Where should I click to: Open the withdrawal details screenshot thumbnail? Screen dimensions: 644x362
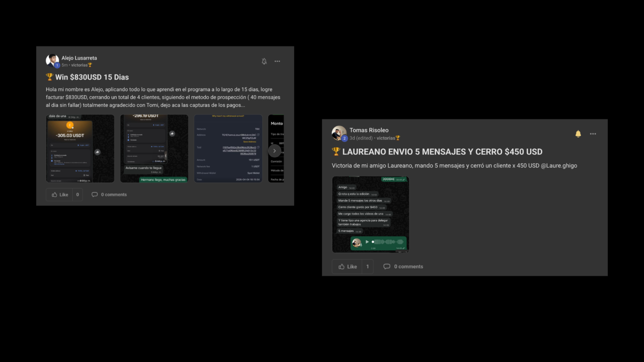(228, 148)
